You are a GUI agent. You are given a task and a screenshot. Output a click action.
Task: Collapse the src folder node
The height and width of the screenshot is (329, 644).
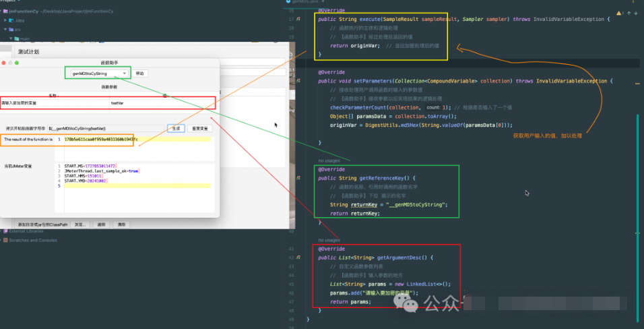pyautogui.click(x=5, y=30)
